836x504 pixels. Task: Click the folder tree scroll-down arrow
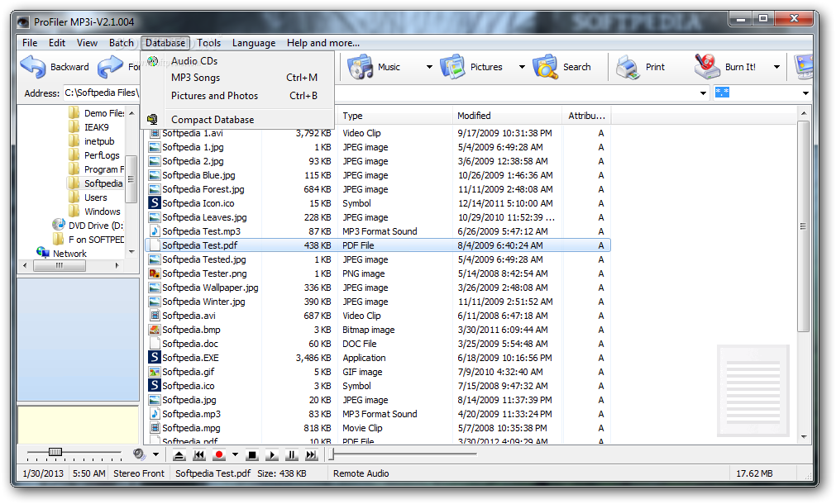[x=131, y=251]
